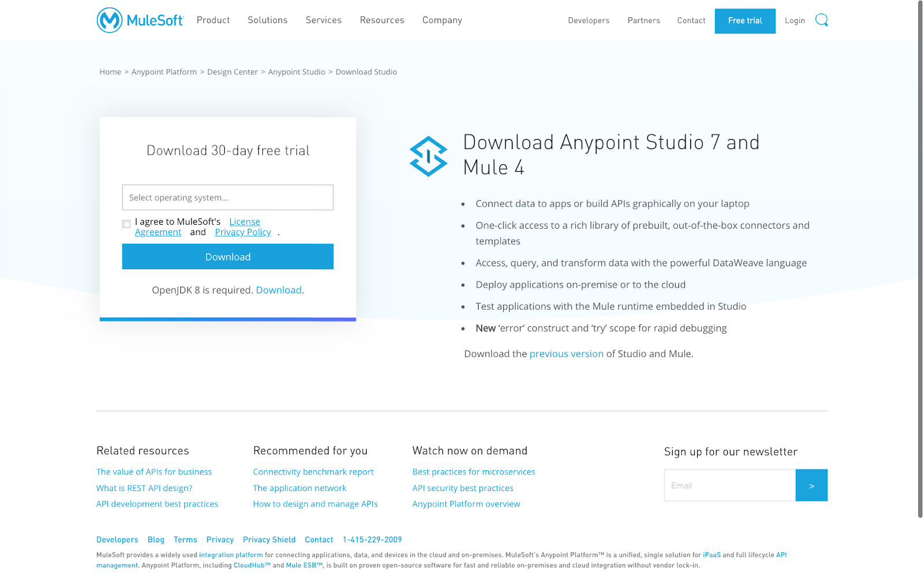Screen dimensions: 924x576
Task: Open iPaaS footer link
Action: pos(711,555)
